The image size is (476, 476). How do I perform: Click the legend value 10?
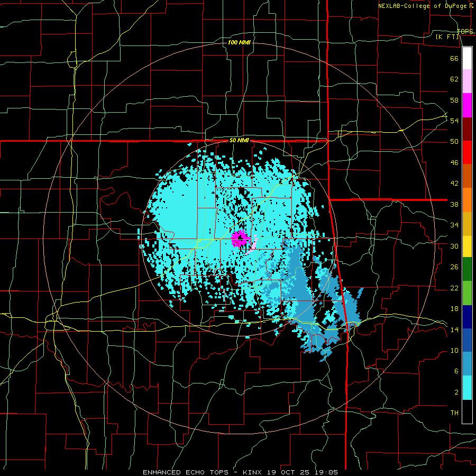tap(454, 350)
